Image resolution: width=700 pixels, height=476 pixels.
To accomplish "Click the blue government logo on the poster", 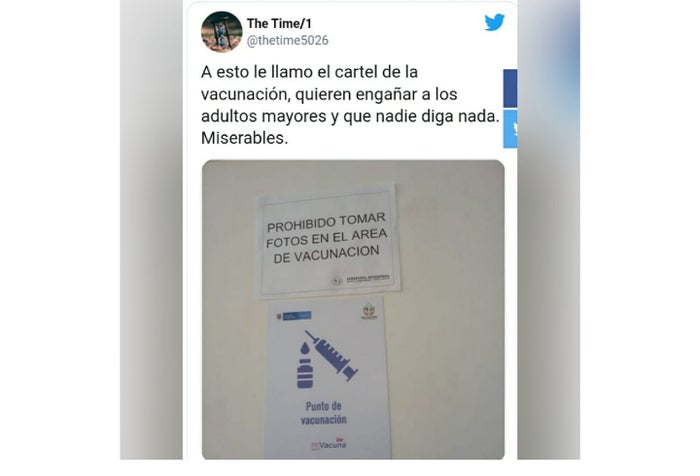I will pyautogui.click(x=294, y=316).
